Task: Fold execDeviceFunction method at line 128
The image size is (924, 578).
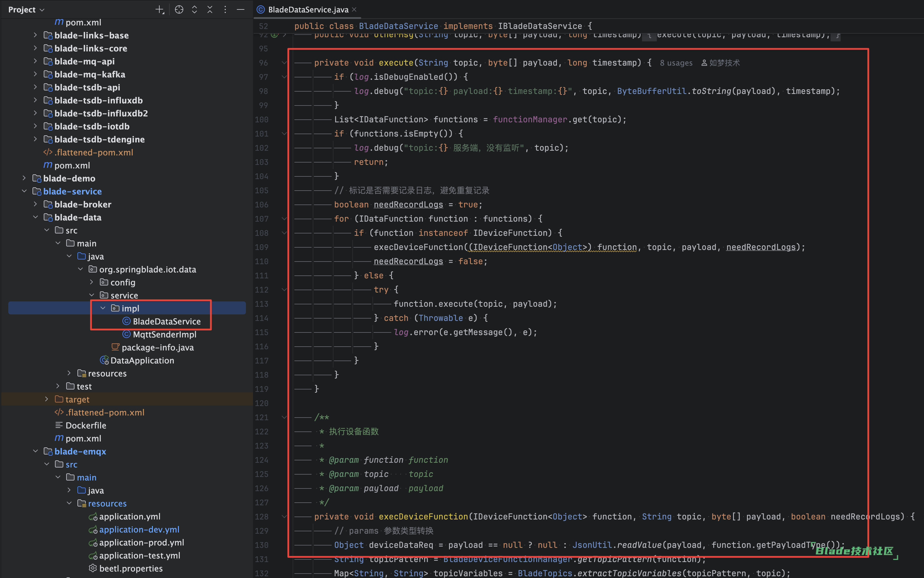Action: (284, 517)
